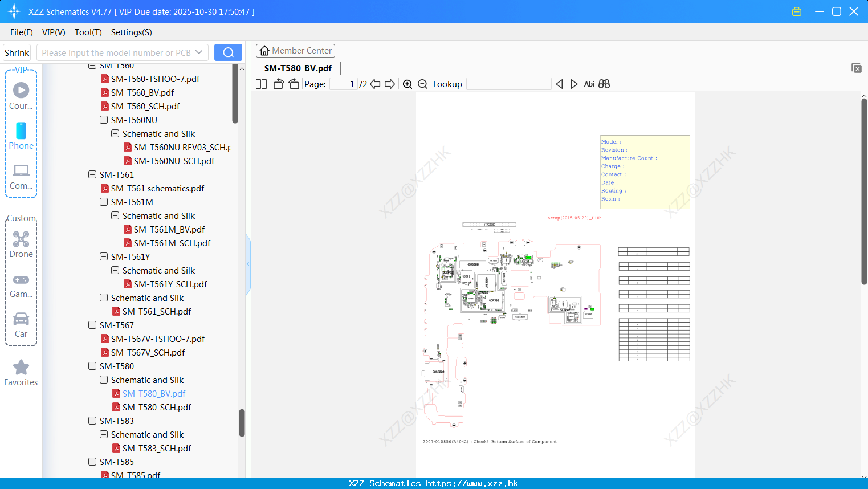868x489 pixels.
Task: Open model number dropdown arrow
Action: point(199,52)
